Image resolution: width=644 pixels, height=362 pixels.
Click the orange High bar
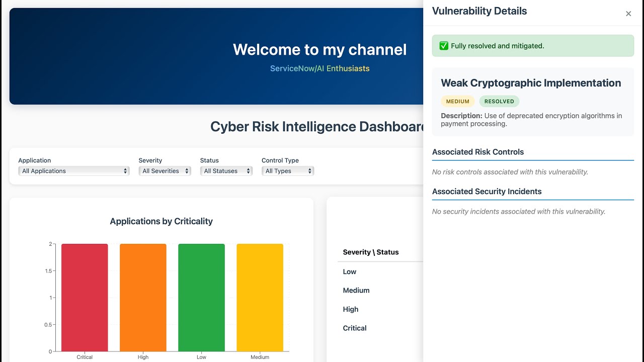pos(143,298)
